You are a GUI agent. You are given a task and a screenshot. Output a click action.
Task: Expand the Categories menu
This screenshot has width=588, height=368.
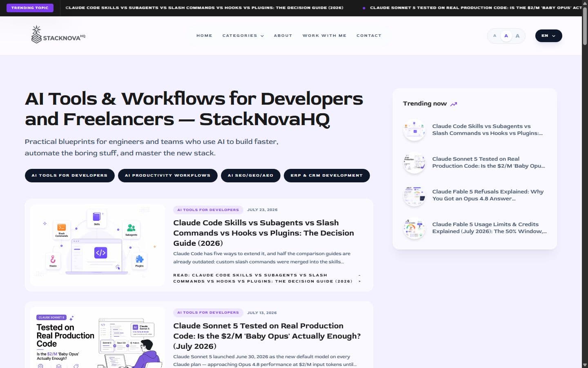(x=243, y=36)
